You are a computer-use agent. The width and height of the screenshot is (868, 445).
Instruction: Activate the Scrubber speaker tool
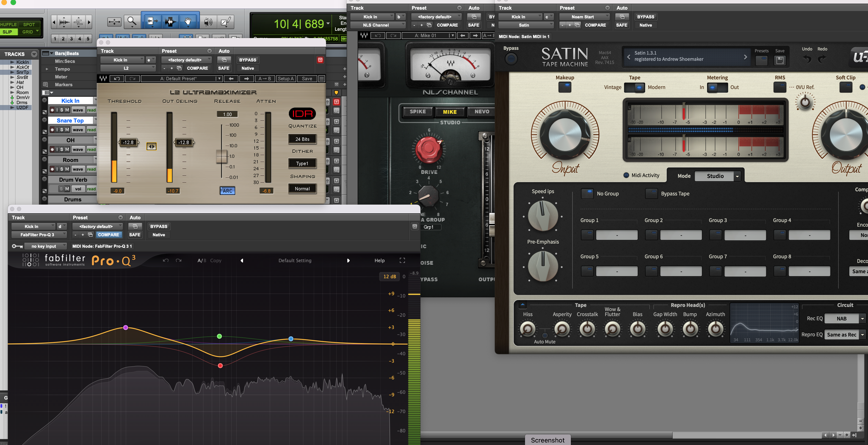point(208,22)
